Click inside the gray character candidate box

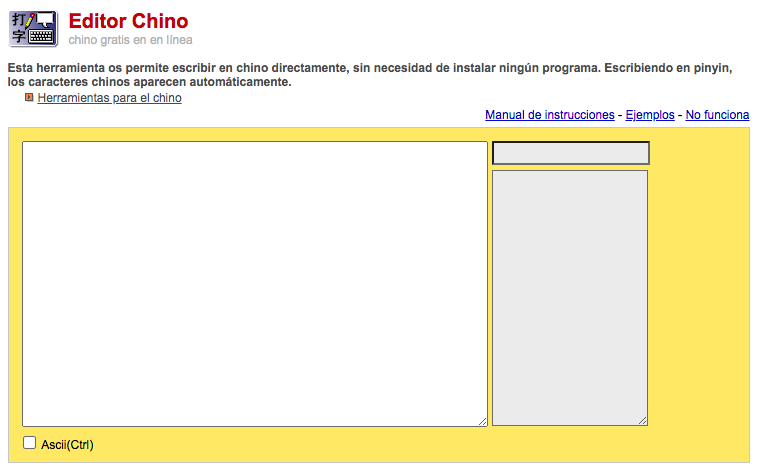coord(570,297)
